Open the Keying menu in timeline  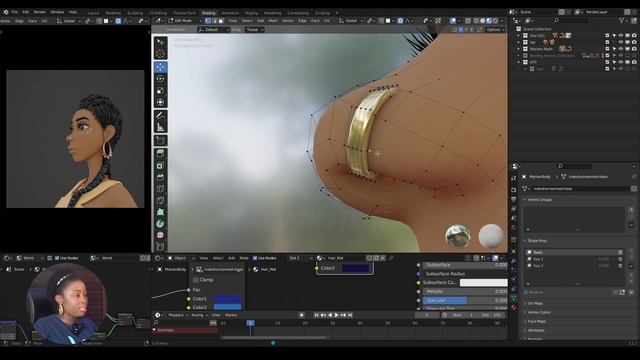click(199, 315)
